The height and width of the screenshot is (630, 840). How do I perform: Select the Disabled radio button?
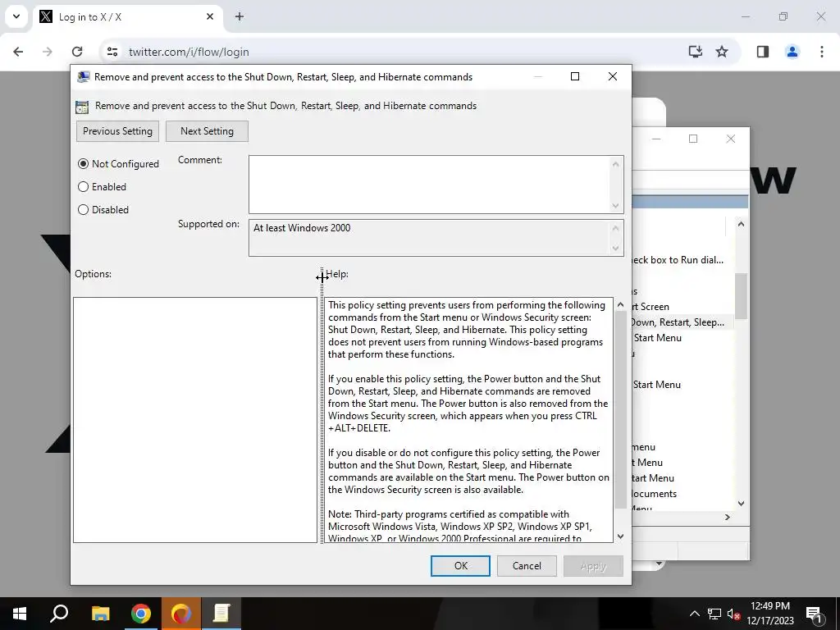[103, 210]
